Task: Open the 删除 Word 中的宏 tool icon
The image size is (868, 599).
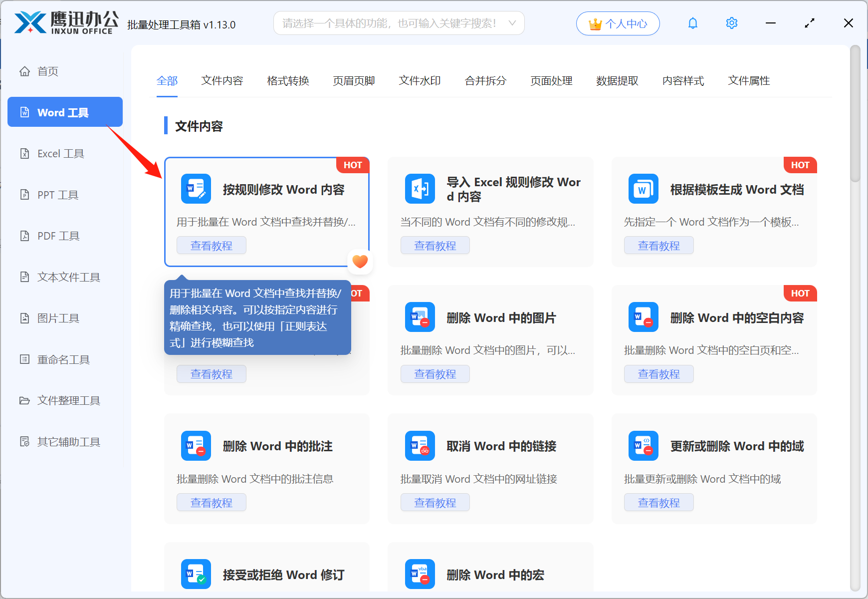Action: click(x=420, y=574)
